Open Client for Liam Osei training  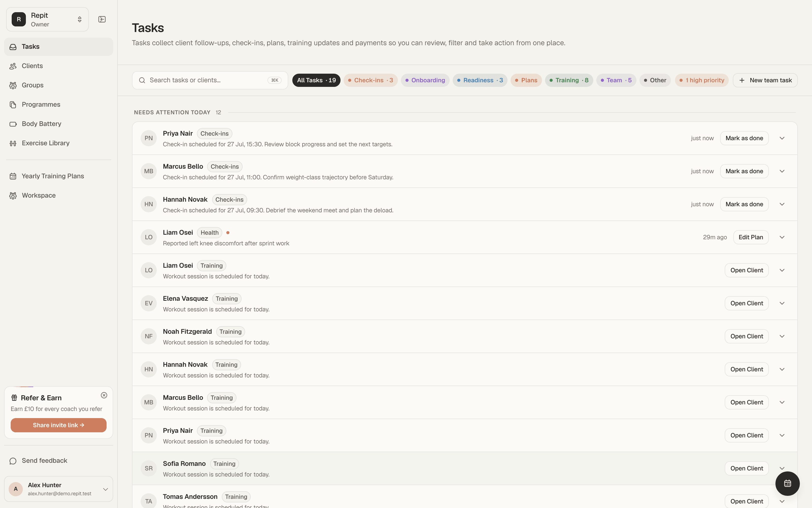[x=747, y=271]
